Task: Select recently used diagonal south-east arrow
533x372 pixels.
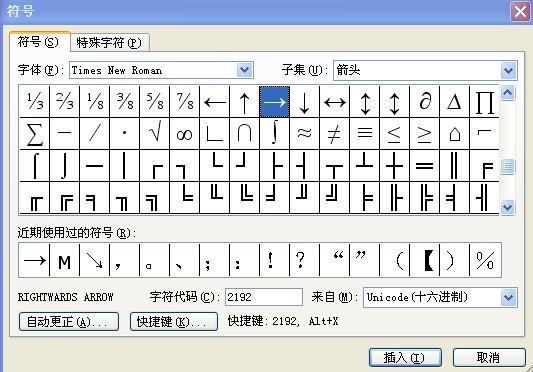Action: tap(94, 260)
